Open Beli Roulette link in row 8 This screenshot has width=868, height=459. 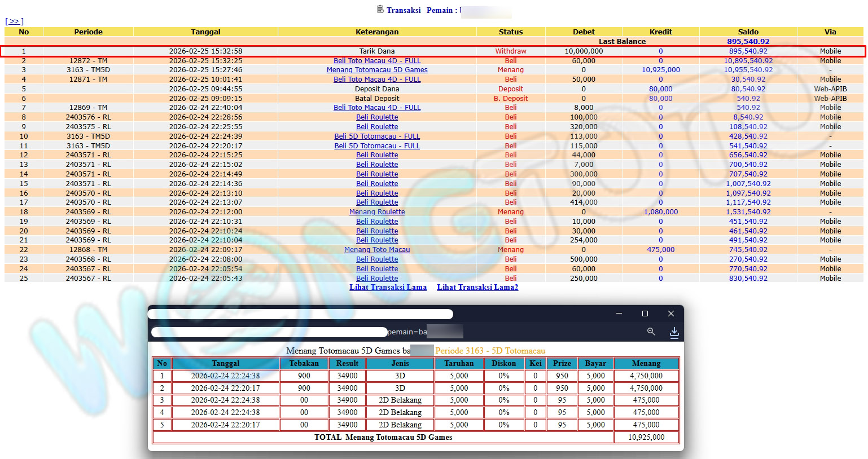coord(377,117)
